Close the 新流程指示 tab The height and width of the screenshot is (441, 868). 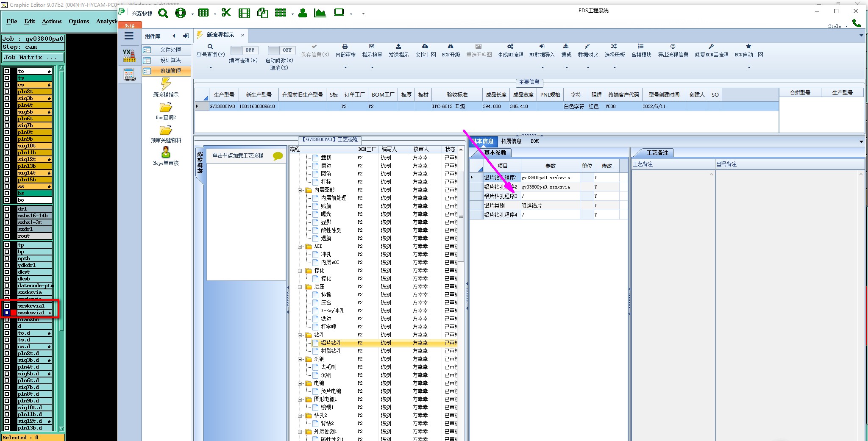[x=242, y=35]
